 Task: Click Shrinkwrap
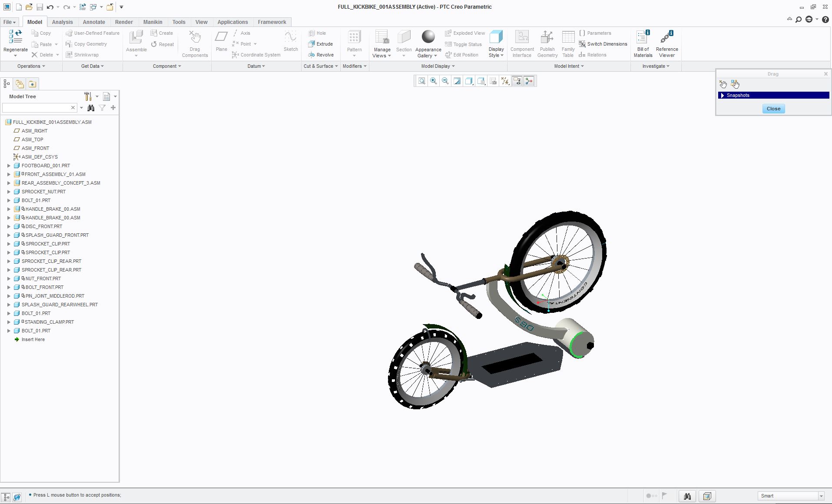pyautogui.click(x=82, y=55)
